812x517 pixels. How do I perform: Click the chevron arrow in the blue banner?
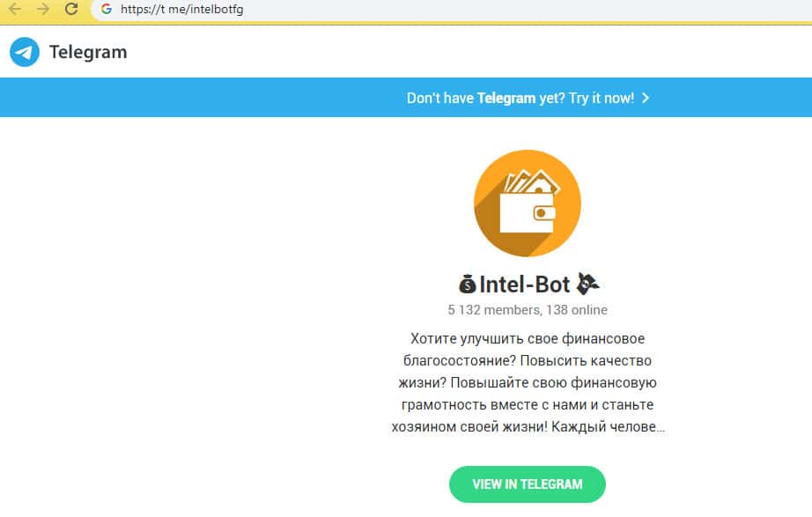(646, 98)
